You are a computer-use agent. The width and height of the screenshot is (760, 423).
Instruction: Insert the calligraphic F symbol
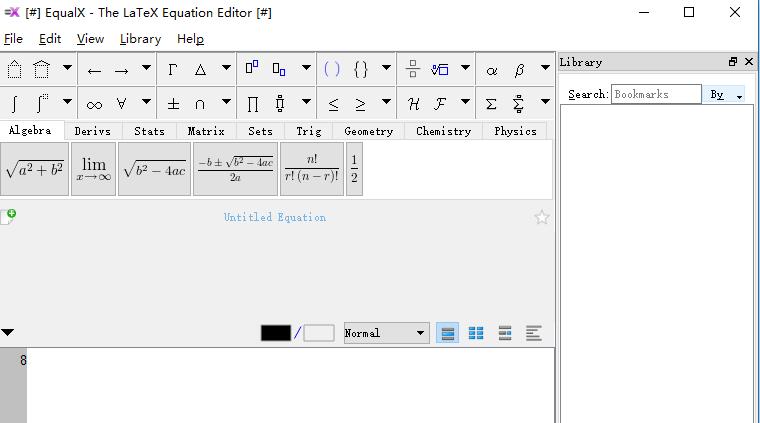click(440, 104)
